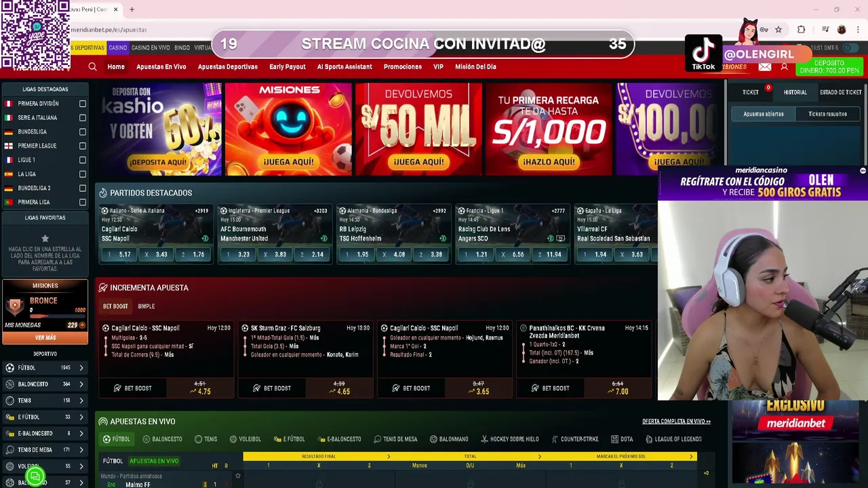Screen dimensions: 868x488
Task: Open the green chat bubble icon
Action: (x=35, y=477)
